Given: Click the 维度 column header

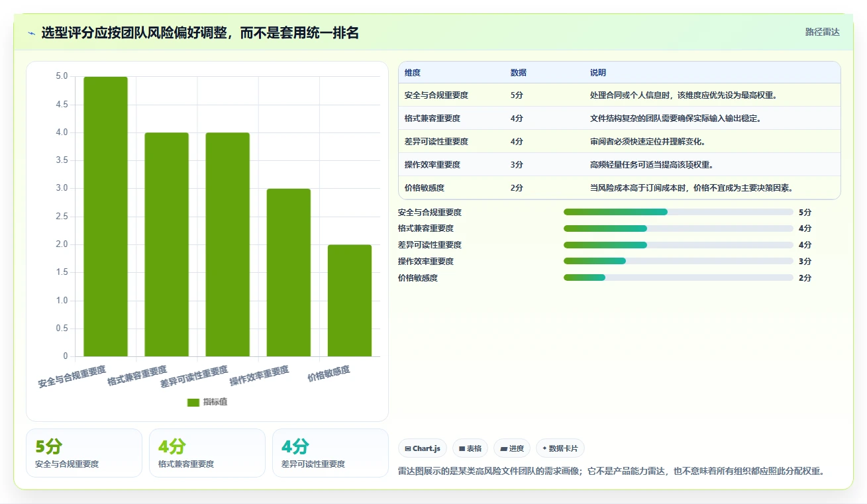Looking at the screenshot, I should coord(413,73).
